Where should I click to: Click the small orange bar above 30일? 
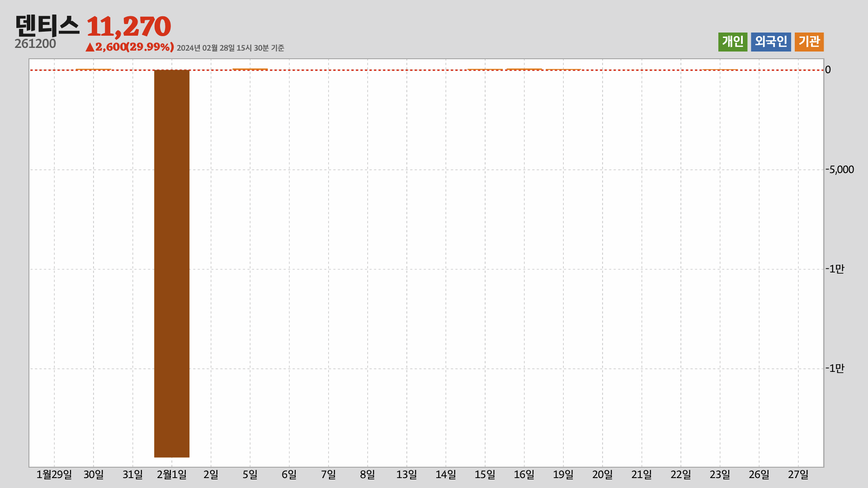(94, 69)
